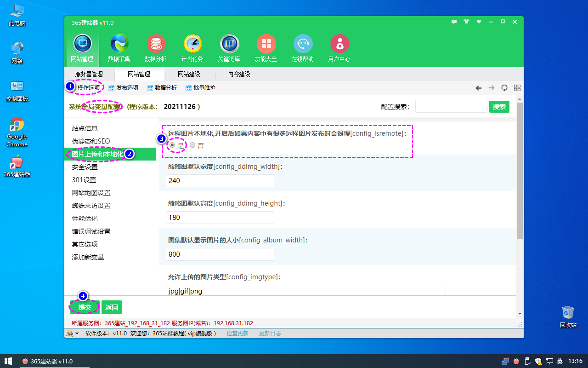Click the network tray icon
The image size is (588, 368).
coord(549,361)
